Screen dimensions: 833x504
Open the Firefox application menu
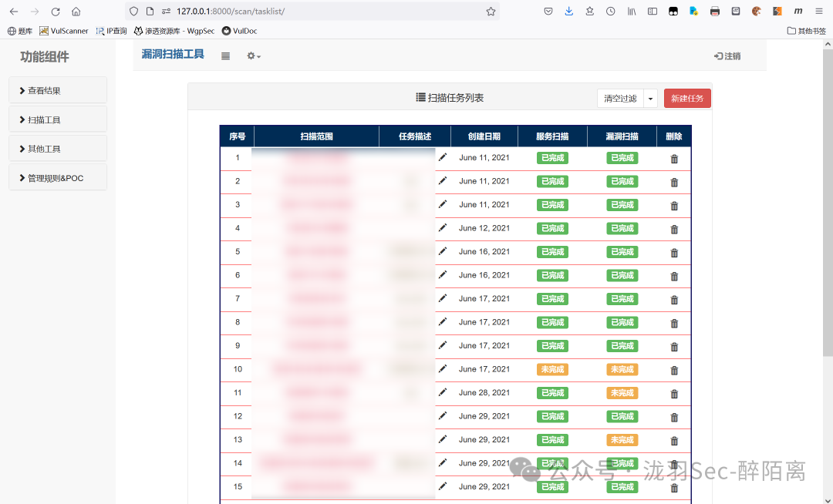(818, 11)
